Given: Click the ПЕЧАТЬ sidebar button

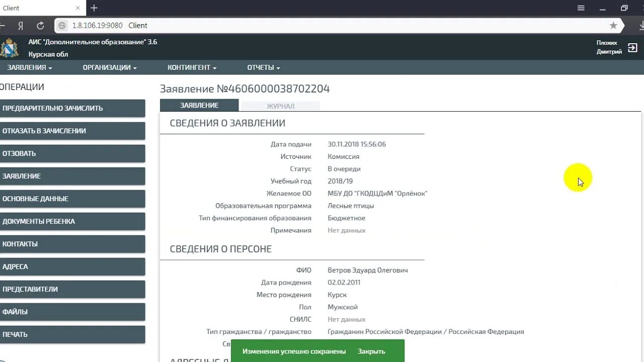Looking at the screenshot, I should click(x=72, y=334).
